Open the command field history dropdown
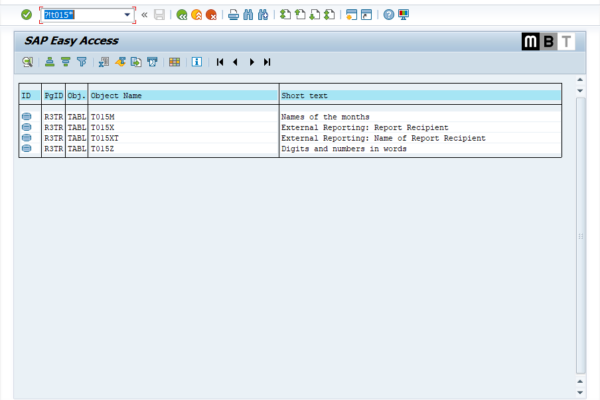Screen dimensions: 600x400 (x=128, y=15)
